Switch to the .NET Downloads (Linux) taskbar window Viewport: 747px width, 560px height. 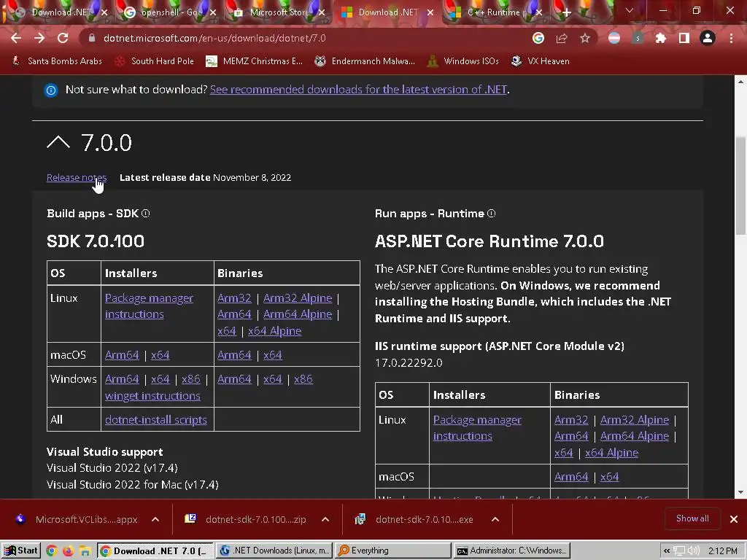(x=274, y=551)
